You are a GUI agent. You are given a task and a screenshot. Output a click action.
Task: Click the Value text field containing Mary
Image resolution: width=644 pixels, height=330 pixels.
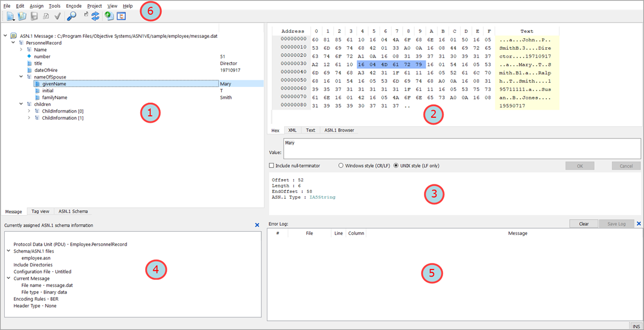tap(462, 149)
